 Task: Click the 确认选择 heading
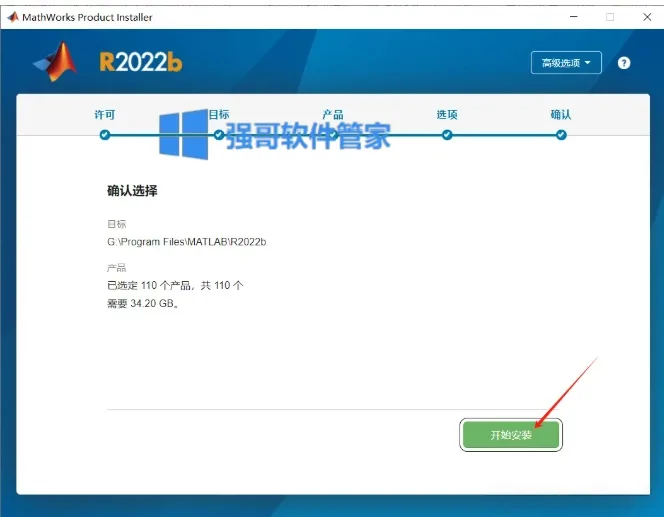pos(132,191)
